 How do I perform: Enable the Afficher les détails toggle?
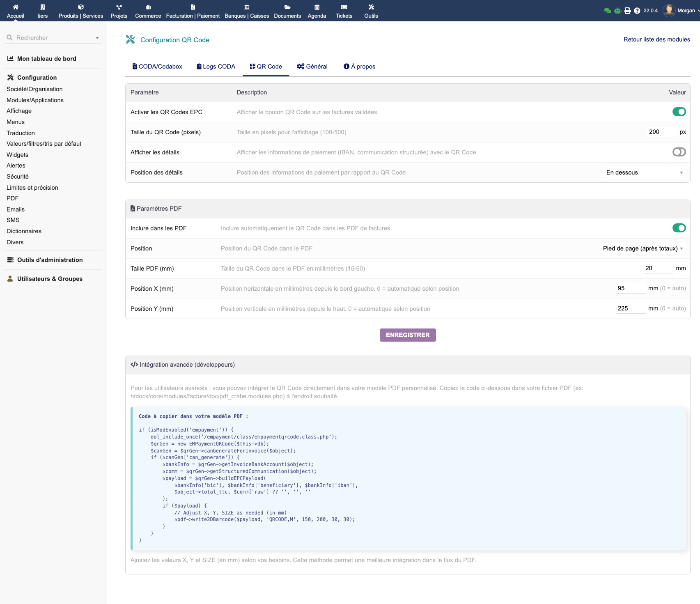click(679, 152)
